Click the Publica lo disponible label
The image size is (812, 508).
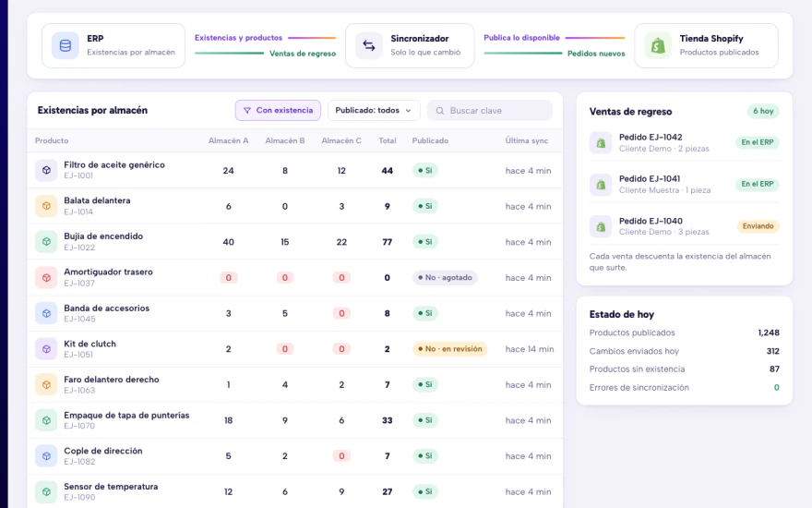pos(521,38)
